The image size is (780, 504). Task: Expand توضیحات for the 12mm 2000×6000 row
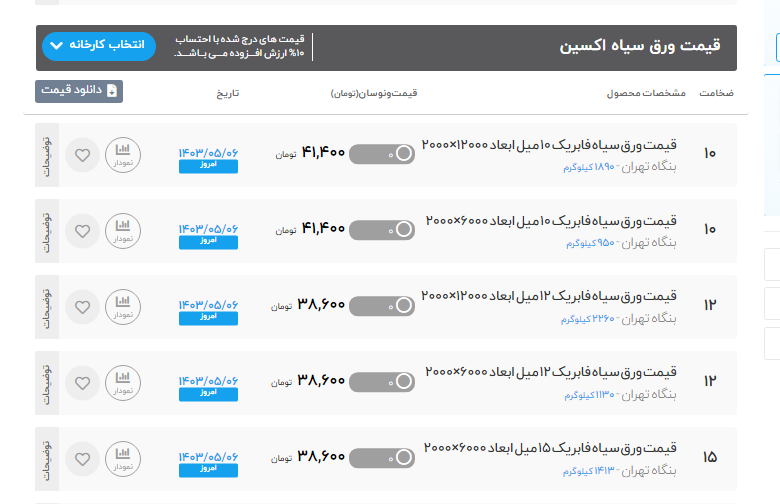point(46,382)
